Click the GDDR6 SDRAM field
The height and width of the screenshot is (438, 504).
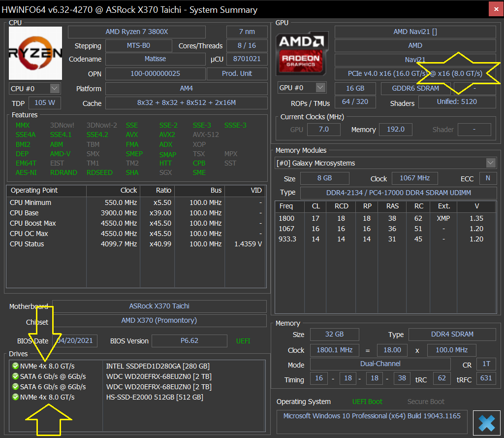pyautogui.click(x=415, y=88)
